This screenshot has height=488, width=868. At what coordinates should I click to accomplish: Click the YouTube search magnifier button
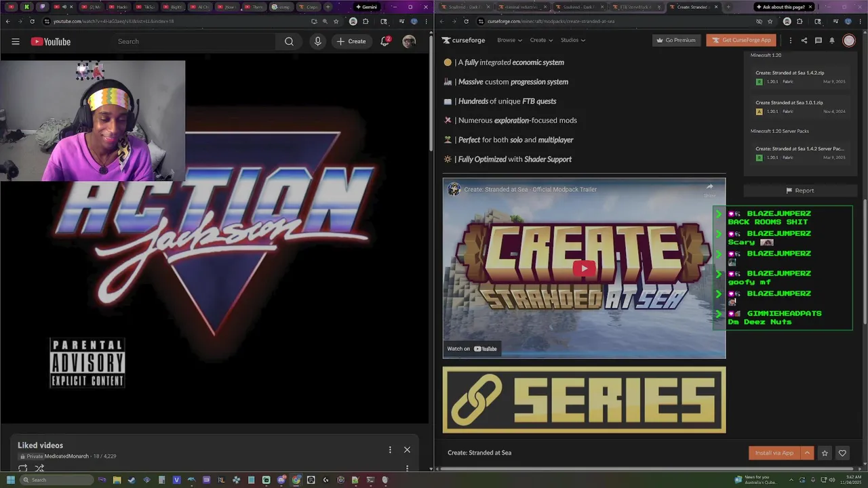289,41
